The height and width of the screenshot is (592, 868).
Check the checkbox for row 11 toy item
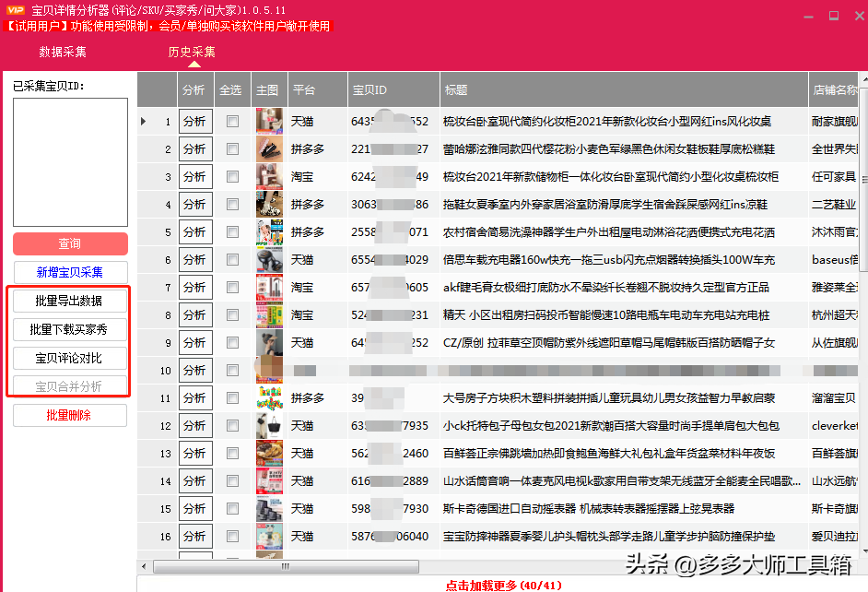point(232,397)
